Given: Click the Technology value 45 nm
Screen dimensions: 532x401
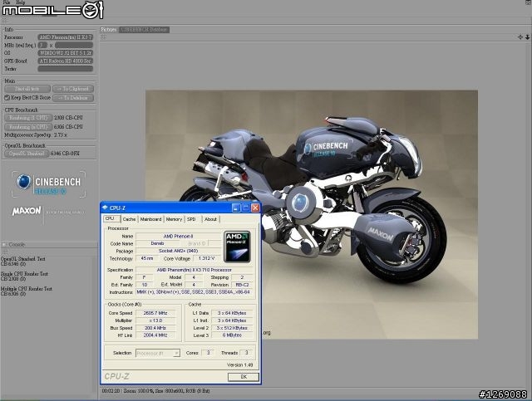Looking at the screenshot, I should [147, 259].
